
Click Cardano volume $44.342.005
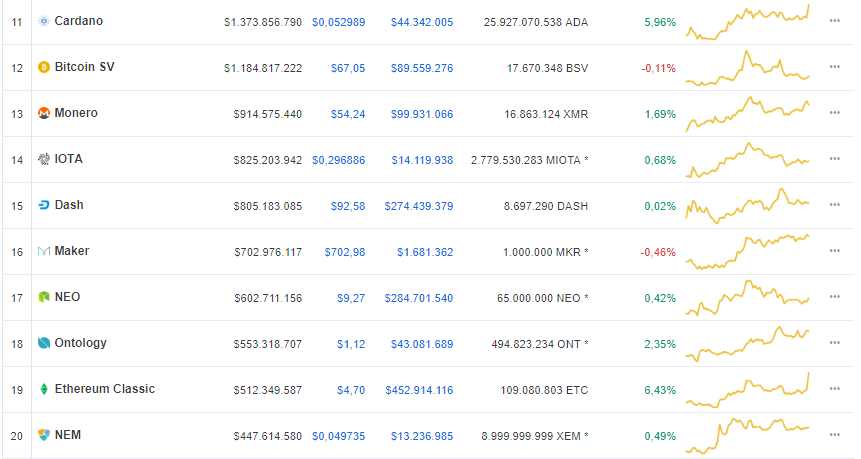[x=422, y=23]
